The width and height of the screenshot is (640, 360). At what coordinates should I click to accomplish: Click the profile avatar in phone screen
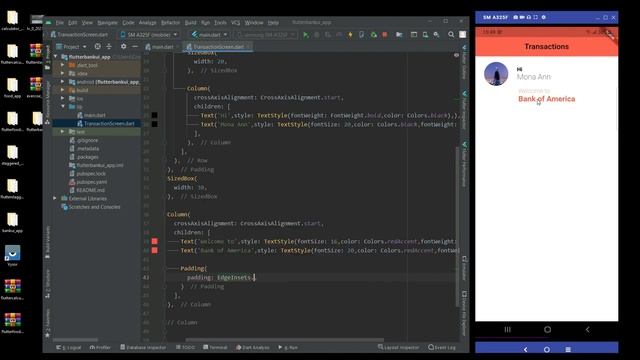pyautogui.click(x=496, y=74)
